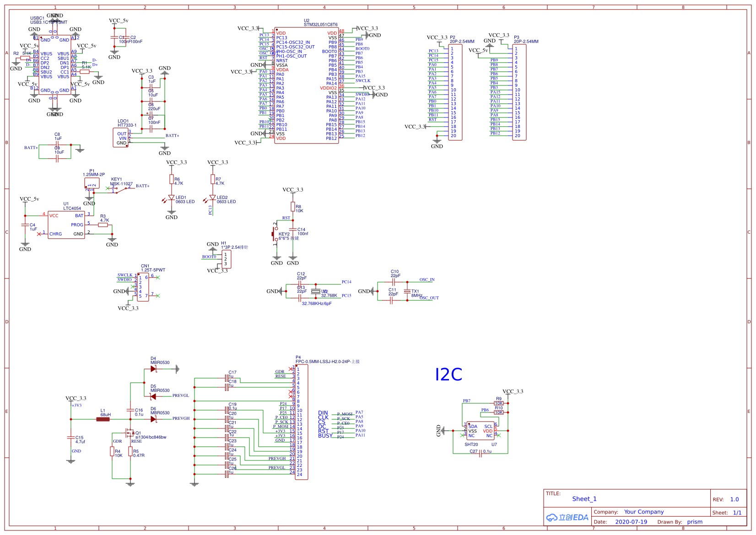Click the TX1 8MHz crystal symbol
Viewport: 756px width, 535px height.
tap(407, 291)
